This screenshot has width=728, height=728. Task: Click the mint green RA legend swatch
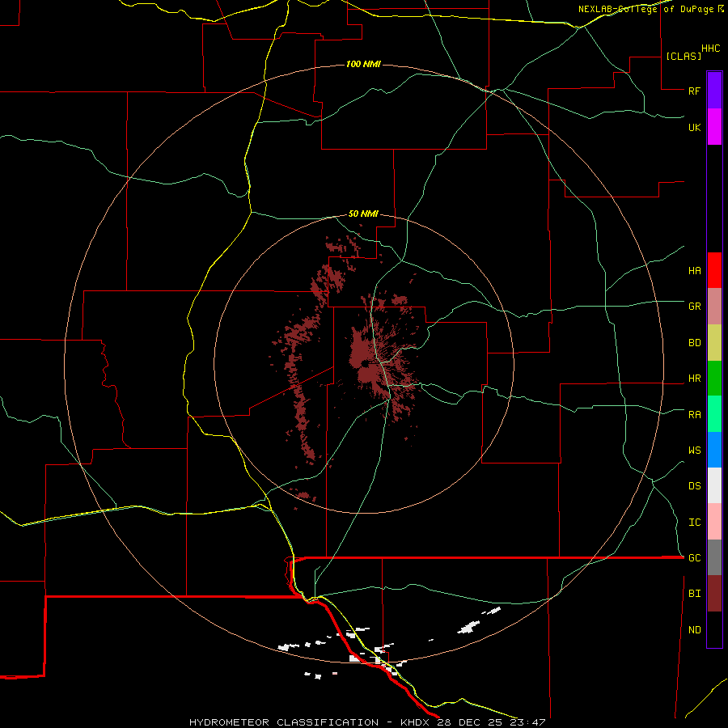(714, 414)
